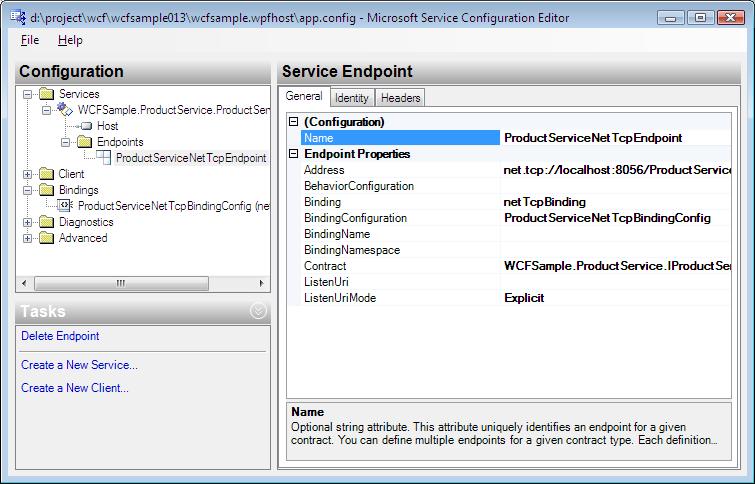Collapse the Services tree node
The image size is (755, 484).
[x=27, y=94]
